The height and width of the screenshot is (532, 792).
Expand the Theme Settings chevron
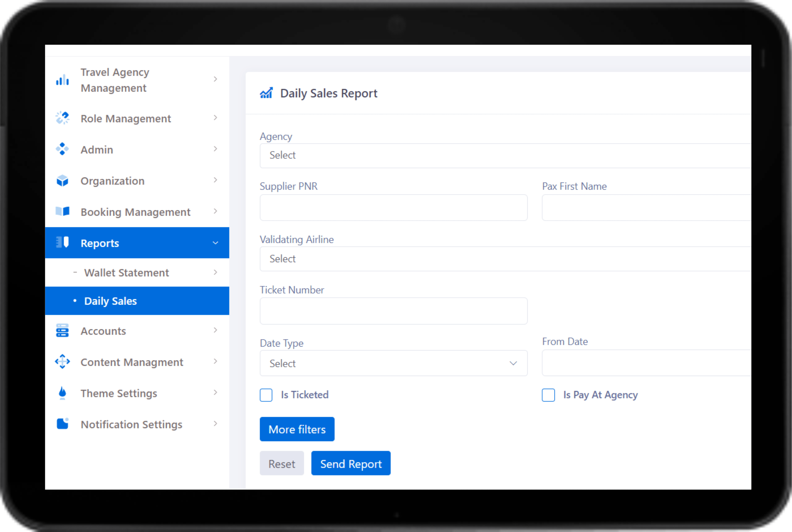click(x=215, y=393)
